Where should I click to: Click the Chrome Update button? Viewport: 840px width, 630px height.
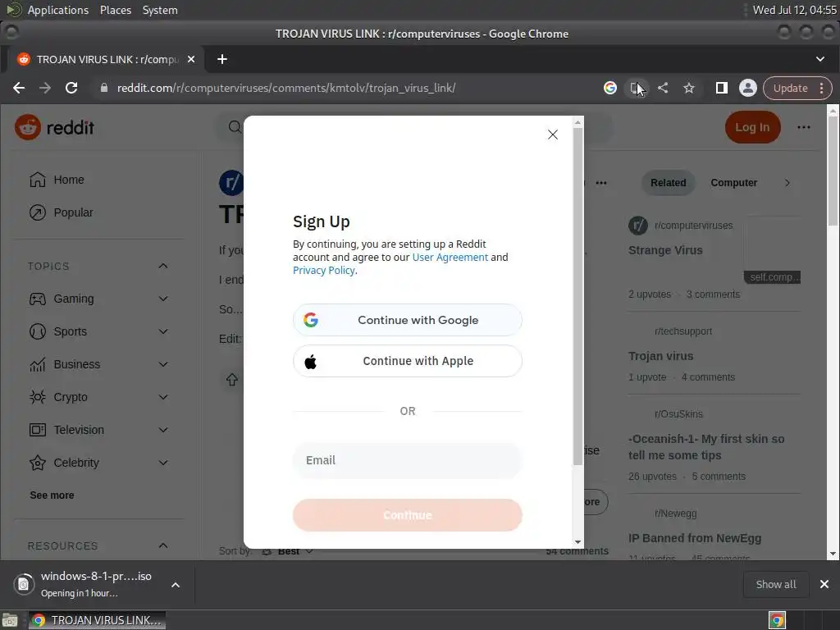click(790, 88)
